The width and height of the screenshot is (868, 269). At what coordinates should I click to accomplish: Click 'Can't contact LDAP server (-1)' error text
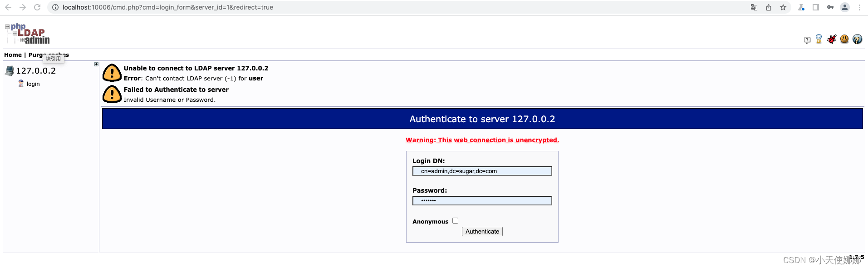point(191,78)
